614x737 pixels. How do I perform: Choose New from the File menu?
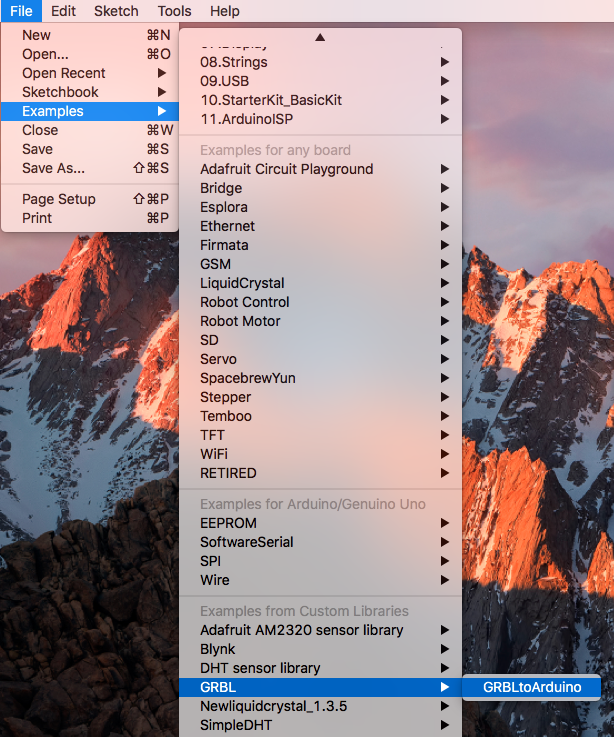[x=90, y=35]
